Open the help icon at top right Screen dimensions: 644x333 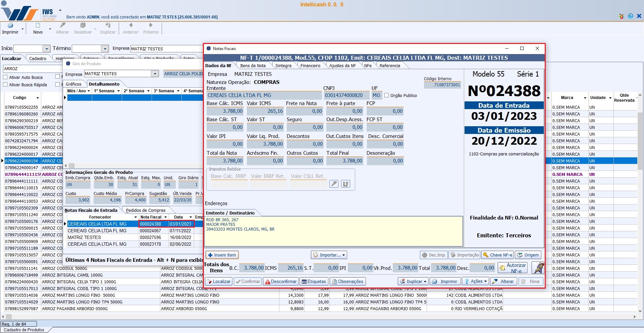tap(631, 16)
